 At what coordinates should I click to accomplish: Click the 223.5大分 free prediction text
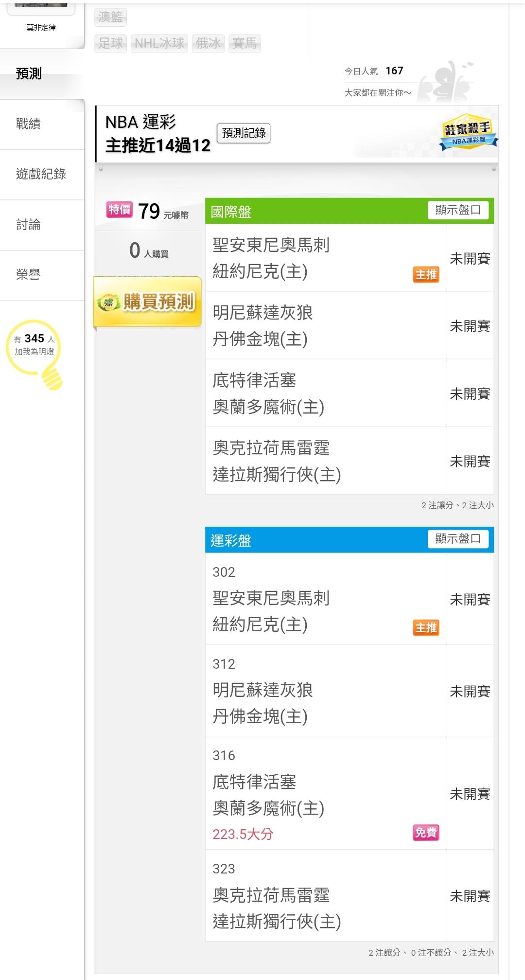(243, 834)
